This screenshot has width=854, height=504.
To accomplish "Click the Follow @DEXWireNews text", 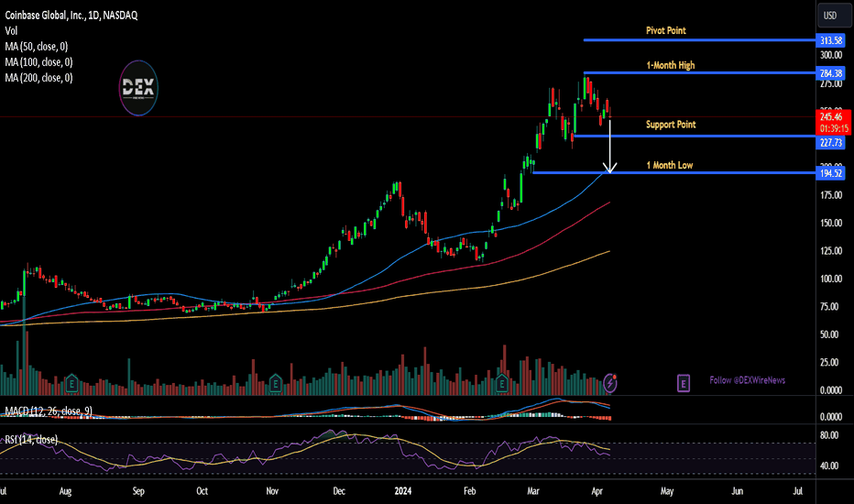I will tap(748, 380).
